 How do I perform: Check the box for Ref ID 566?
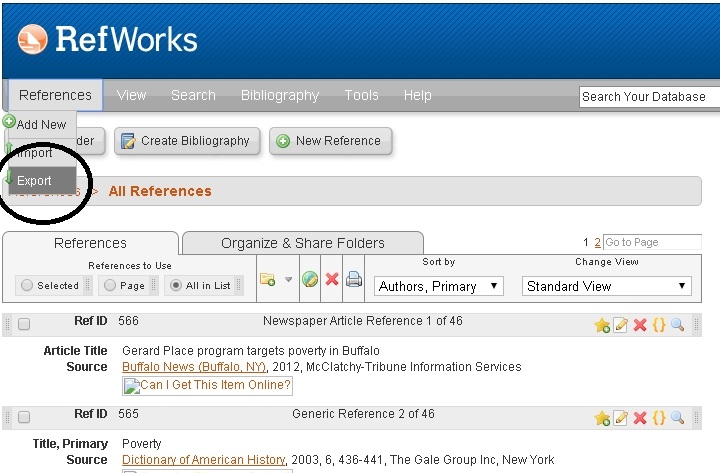24,324
